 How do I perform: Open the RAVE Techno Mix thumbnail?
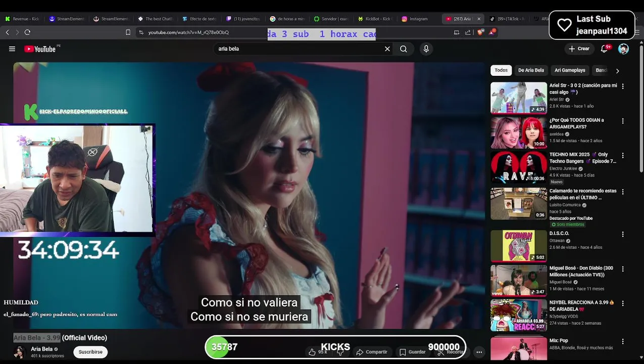coord(519,167)
